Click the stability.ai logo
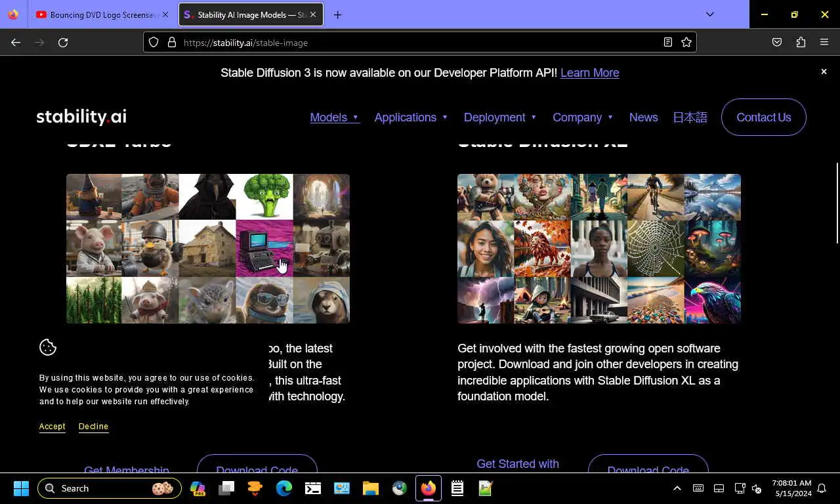The height and width of the screenshot is (504, 840). click(x=81, y=117)
